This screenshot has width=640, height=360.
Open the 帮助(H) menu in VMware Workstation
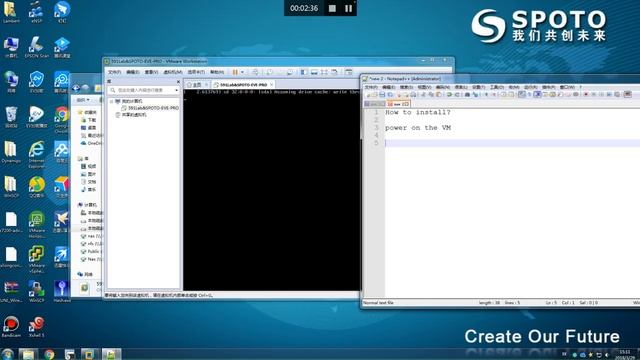click(217, 72)
